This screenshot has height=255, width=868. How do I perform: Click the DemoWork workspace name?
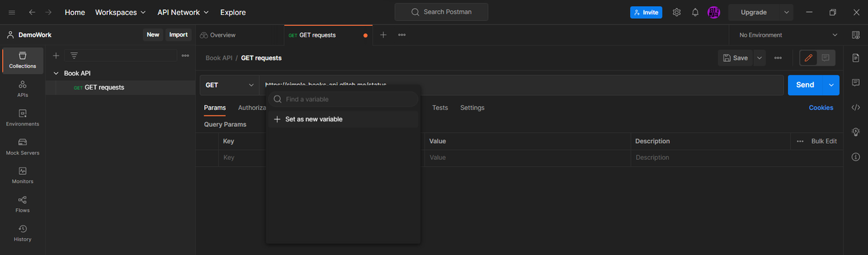pyautogui.click(x=35, y=35)
